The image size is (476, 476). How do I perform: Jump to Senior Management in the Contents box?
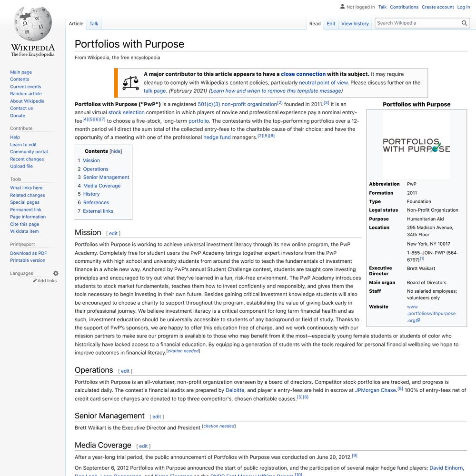[x=106, y=177]
